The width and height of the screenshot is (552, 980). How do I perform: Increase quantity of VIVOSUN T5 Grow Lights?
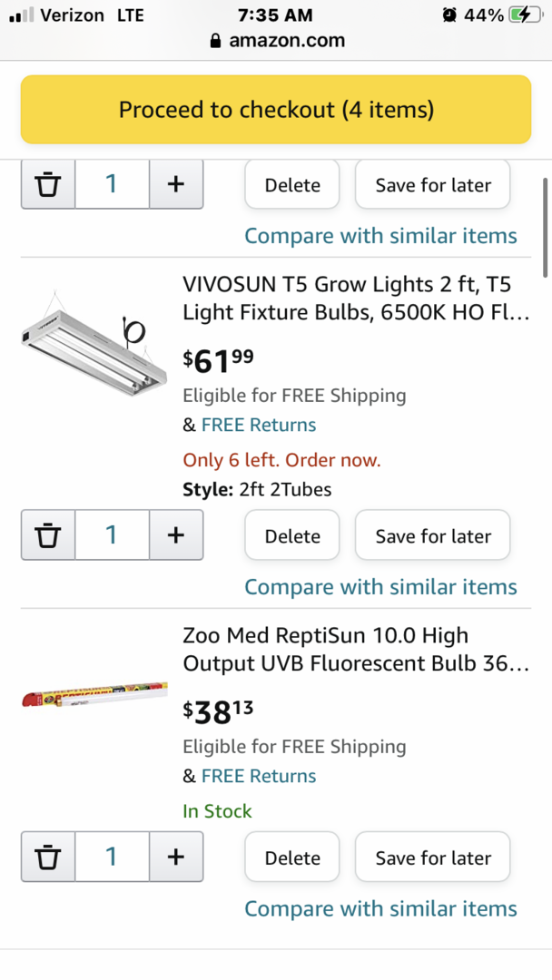pos(176,535)
